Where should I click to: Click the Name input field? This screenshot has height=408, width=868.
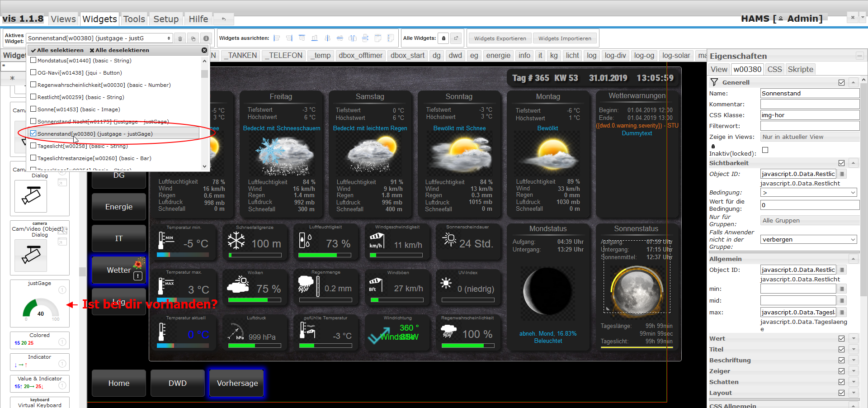[810, 93]
